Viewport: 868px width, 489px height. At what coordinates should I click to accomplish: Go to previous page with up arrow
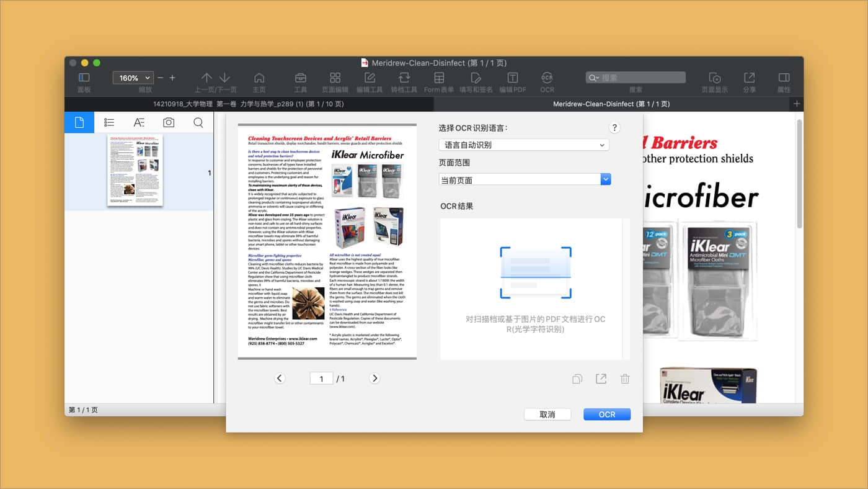point(207,78)
